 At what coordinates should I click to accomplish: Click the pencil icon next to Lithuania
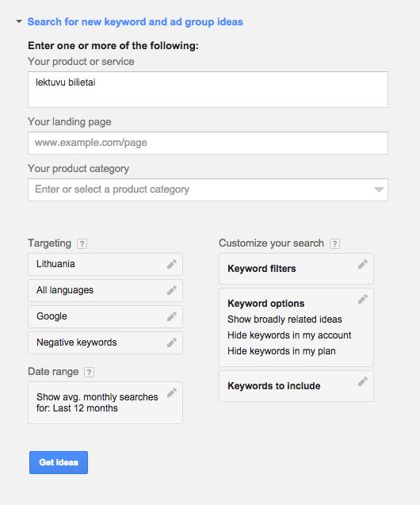(172, 264)
